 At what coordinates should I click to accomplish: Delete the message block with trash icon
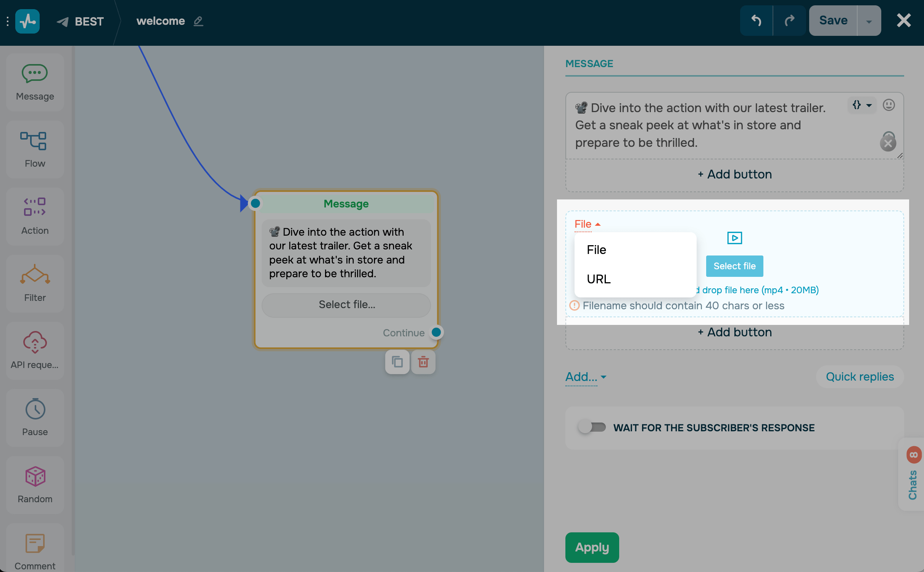423,362
